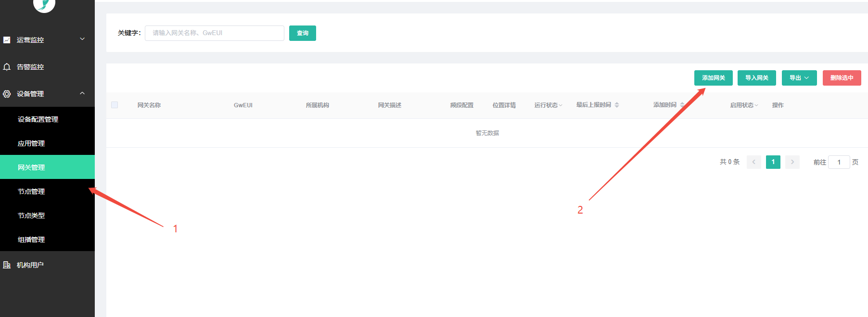Click the 运营监控 chart icon in sidebar
The width and height of the screenshot is (868, 317).
(7, 40)
